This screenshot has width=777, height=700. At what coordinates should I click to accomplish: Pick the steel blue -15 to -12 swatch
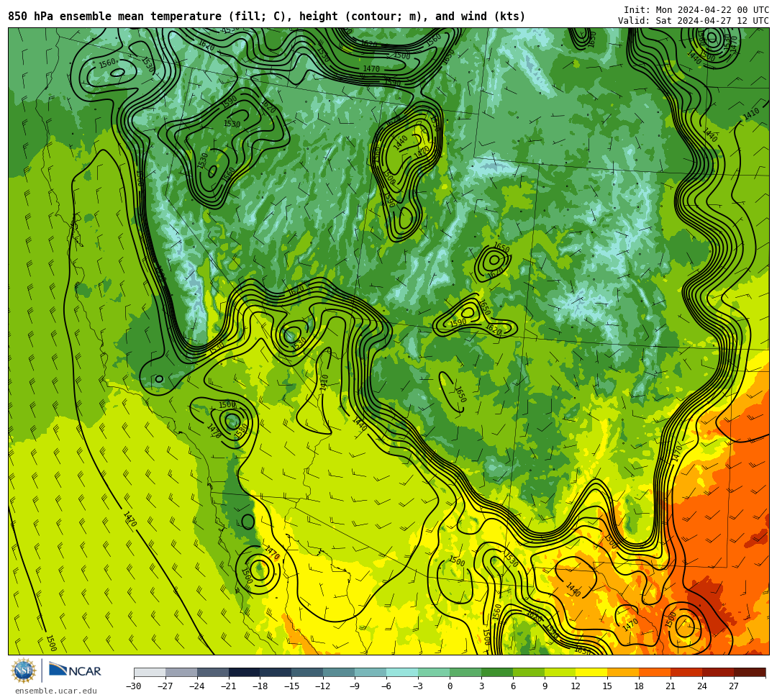308,672
